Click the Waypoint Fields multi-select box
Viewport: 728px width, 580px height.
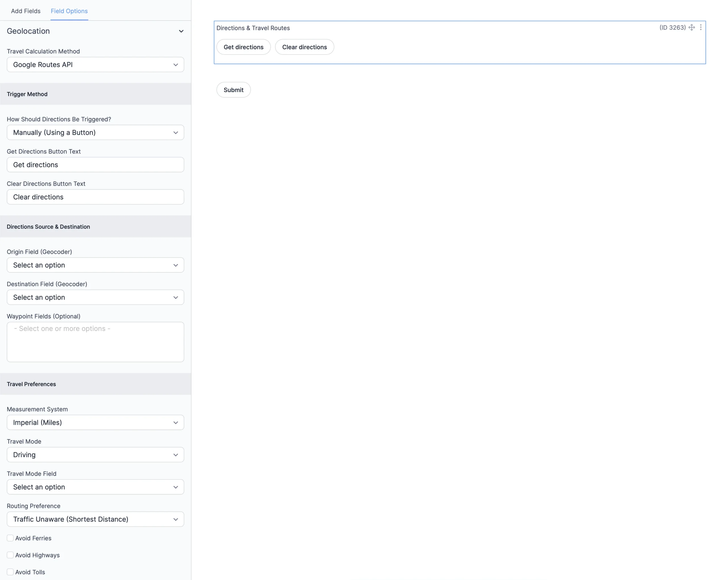95,342
